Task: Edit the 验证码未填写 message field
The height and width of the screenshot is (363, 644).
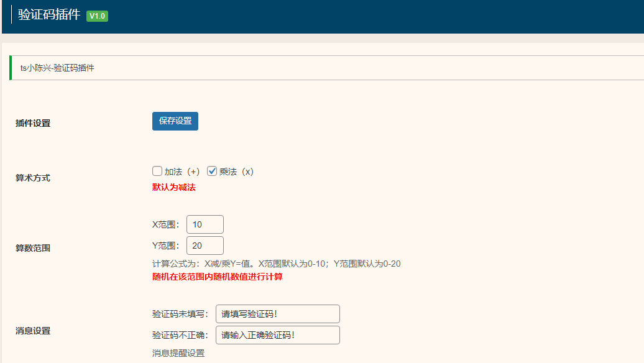Action: click(278, 314)
